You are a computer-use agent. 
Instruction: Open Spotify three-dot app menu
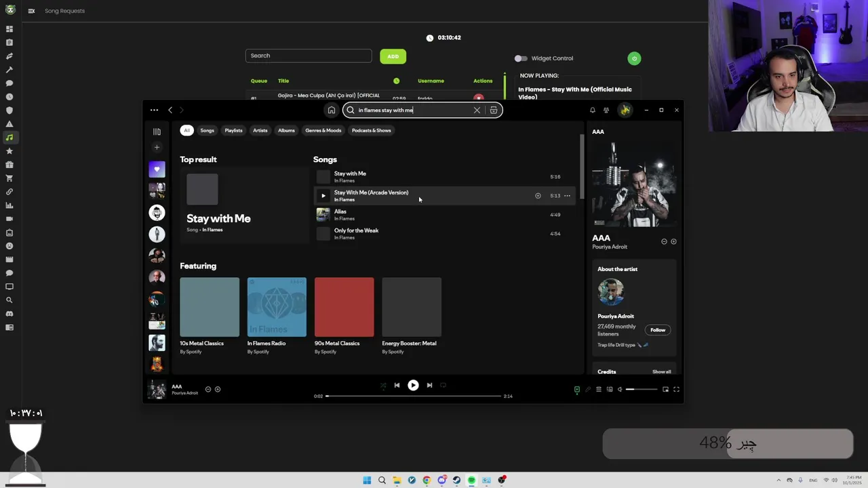(x=154, y=110)
